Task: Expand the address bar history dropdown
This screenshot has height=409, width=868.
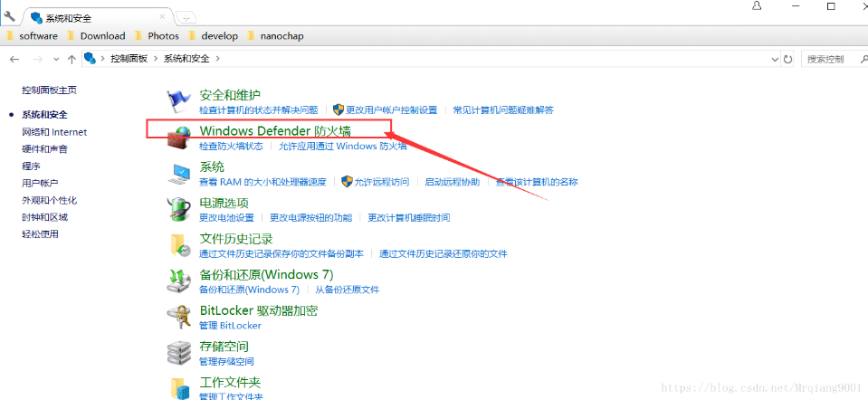Action: pos(775,59)
